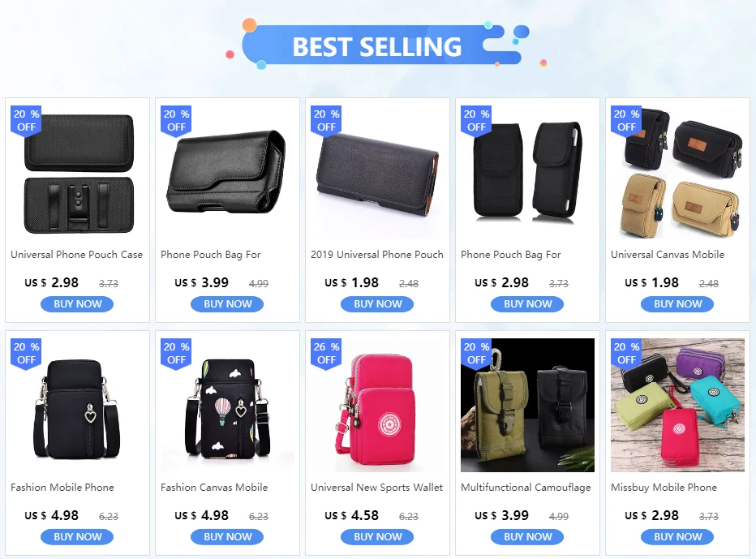The width and height of the screenshot is (756, 559).
Task: Click BUY NOW under Universal Canvas Mobile
Action: (677, 304)
